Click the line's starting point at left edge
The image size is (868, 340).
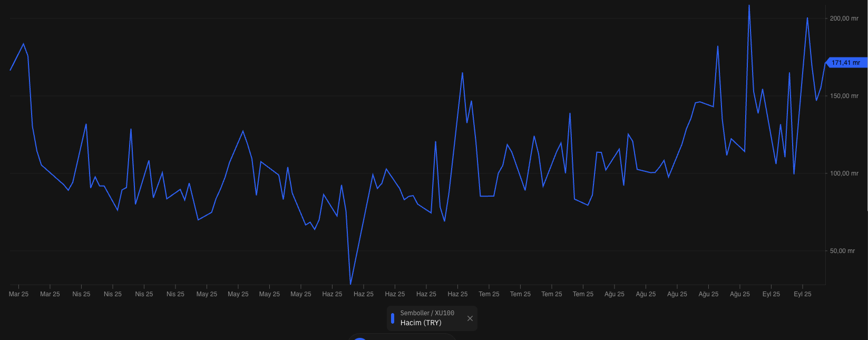coord(11,70)
